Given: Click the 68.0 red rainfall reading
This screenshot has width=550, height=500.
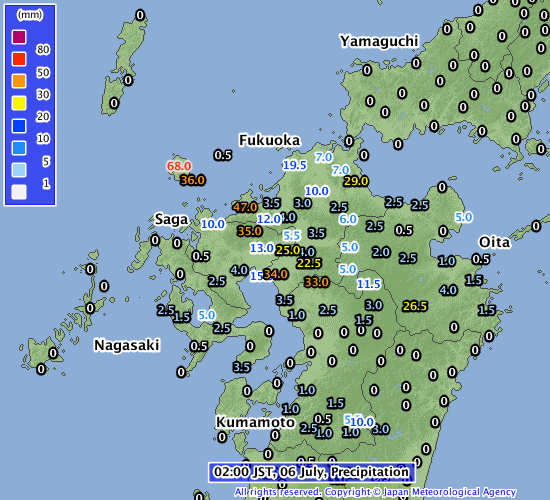Looking at the screenshot, I should click(179, 166).
